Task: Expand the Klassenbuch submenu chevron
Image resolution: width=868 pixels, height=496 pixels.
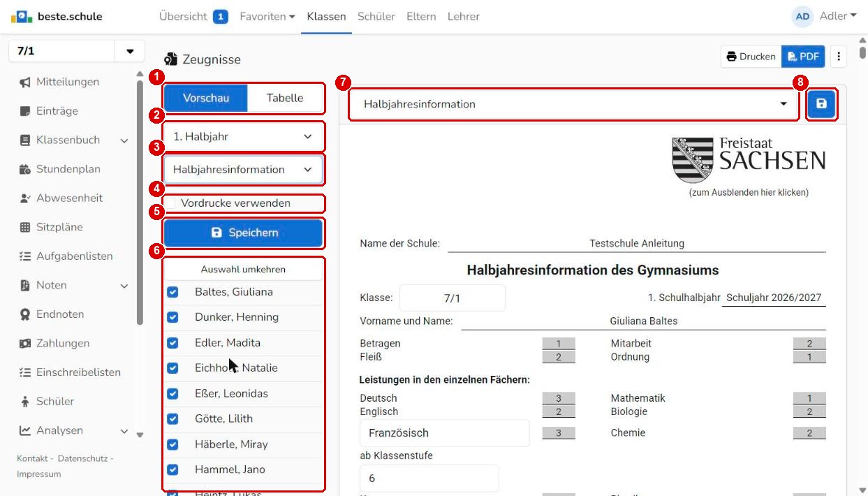Action: click(124, 141)
